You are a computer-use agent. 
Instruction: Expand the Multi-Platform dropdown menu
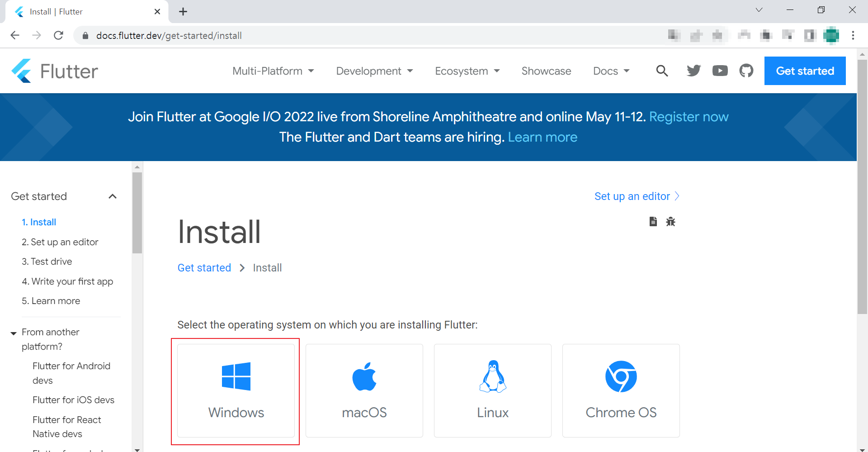[x=273, y=71]
